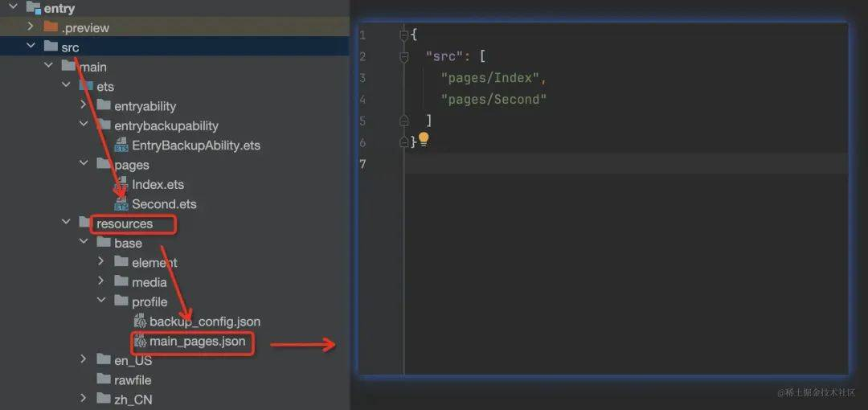
Task: Collapse the profile folder
Action: (101, 301)
